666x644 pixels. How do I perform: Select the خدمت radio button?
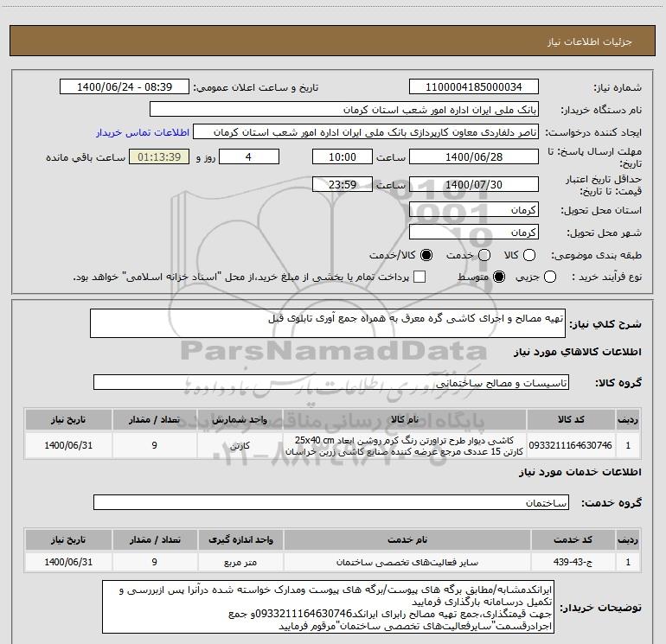(484, 255)
